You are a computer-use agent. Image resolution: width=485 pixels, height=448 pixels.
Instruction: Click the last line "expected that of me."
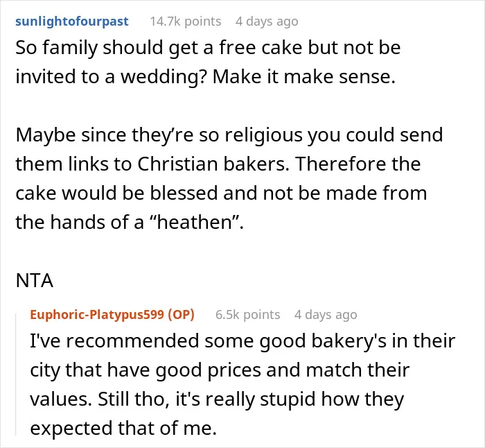click(123, 429)
